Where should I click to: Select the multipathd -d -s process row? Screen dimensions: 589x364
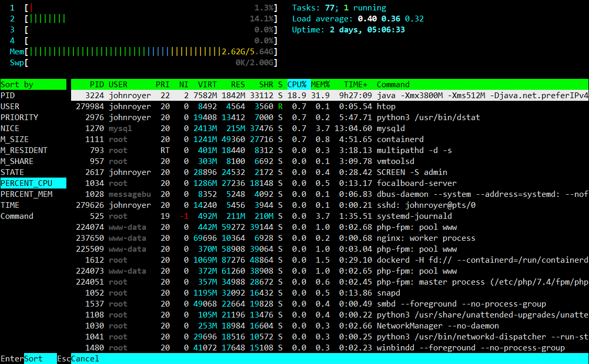coord(330,150)
